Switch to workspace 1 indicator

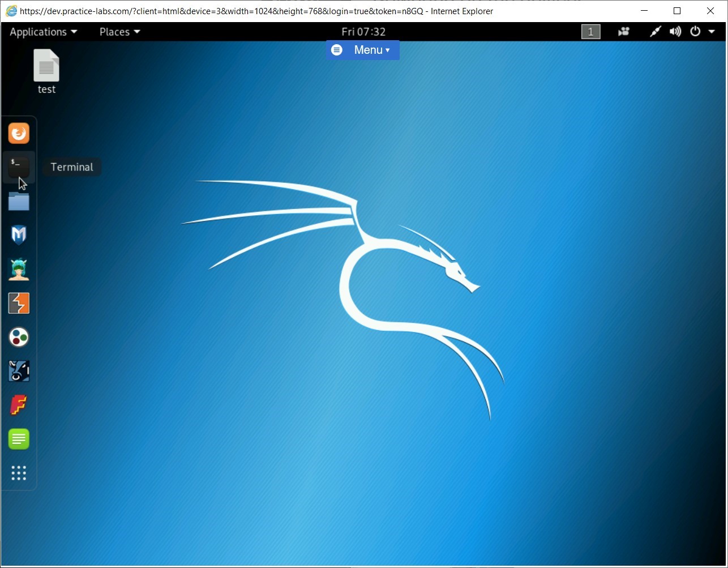[x=590, y=32]
